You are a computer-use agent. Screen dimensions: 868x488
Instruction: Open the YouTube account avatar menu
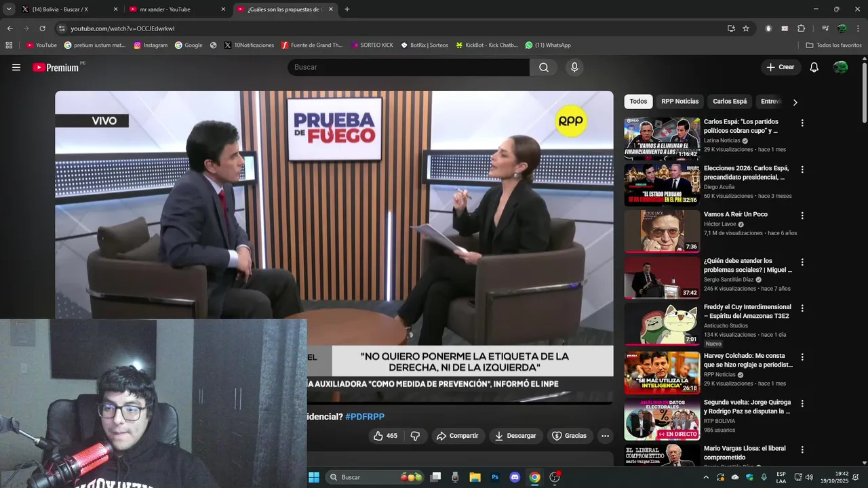click(840, 67)
